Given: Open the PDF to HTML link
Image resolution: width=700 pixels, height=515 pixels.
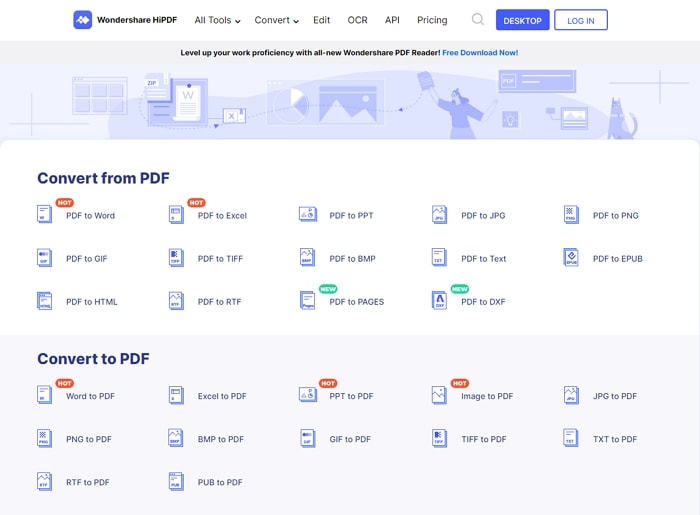Looking at the screenshot, I should click(92, 302).
